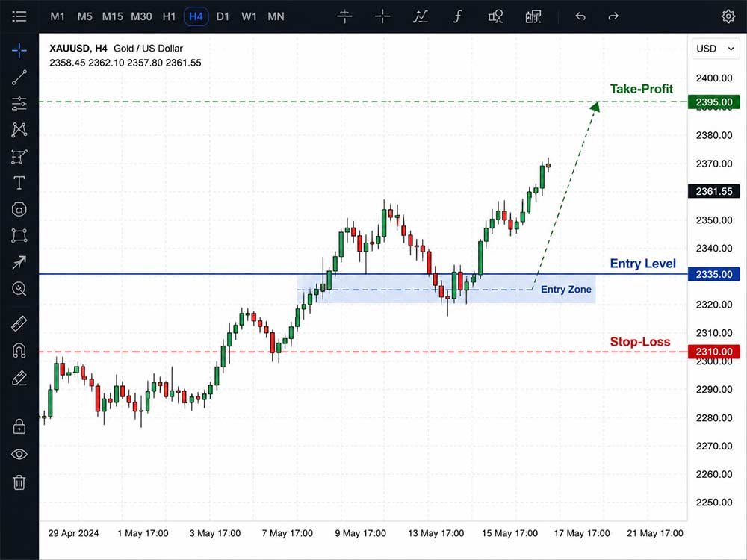Click the OHLC values 2358.45 2362.10 line

(125, 63)
